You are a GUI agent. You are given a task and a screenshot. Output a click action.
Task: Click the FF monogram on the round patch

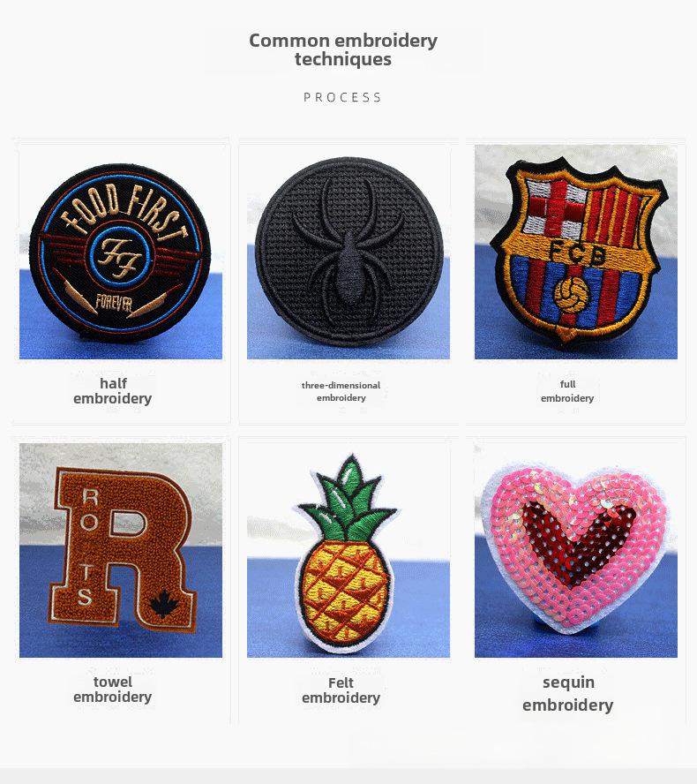[119, 255]
